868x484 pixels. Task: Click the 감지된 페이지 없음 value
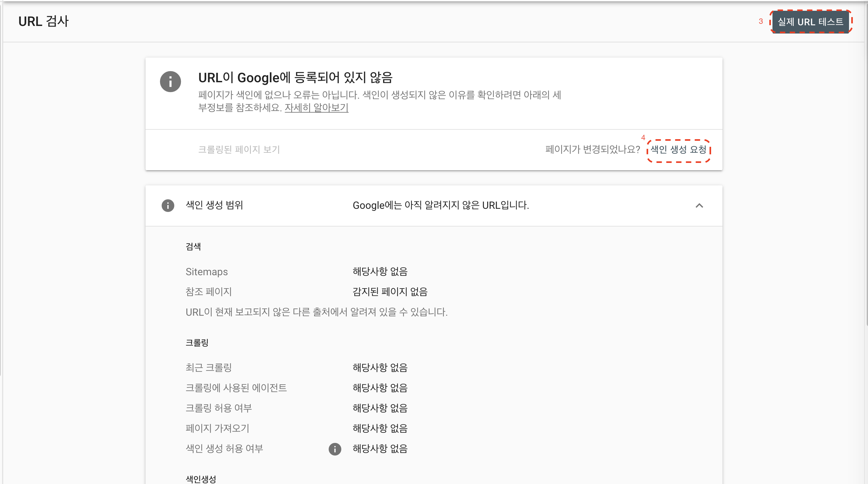tap(390, 292)
